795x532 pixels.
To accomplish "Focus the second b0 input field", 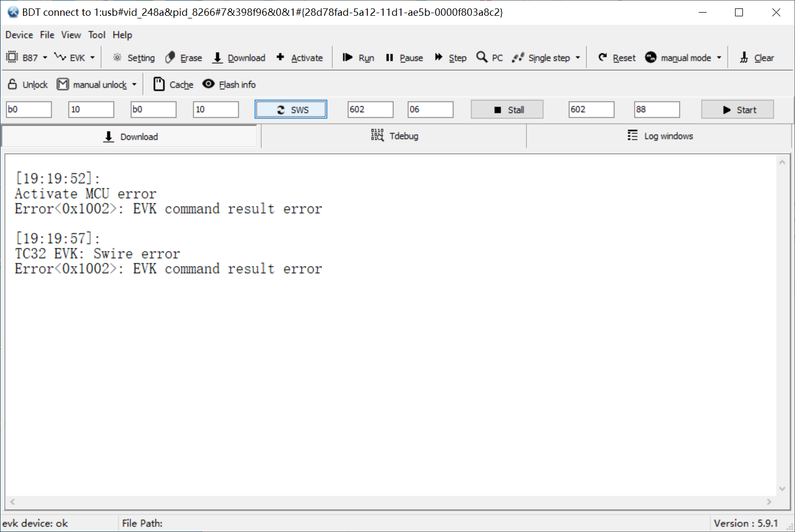I will 154,109.
